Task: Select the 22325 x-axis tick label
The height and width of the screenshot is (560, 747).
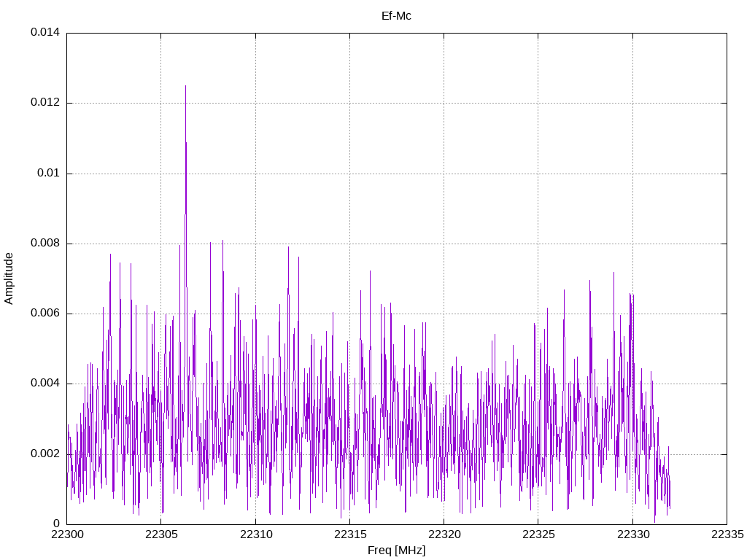Action: point(538,536)
